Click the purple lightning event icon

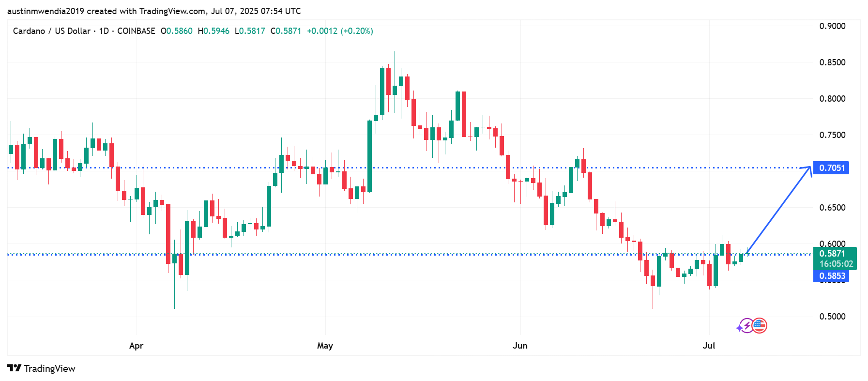tap(745, 326)
